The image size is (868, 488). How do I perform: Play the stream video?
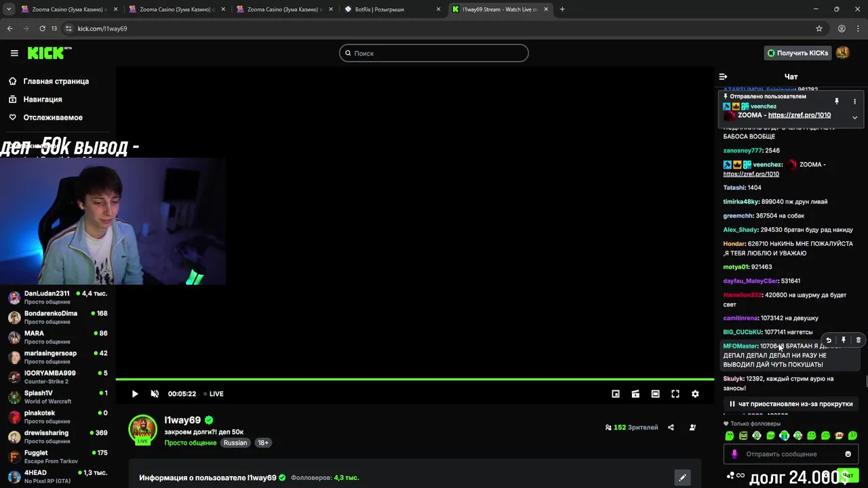(135, 394)
